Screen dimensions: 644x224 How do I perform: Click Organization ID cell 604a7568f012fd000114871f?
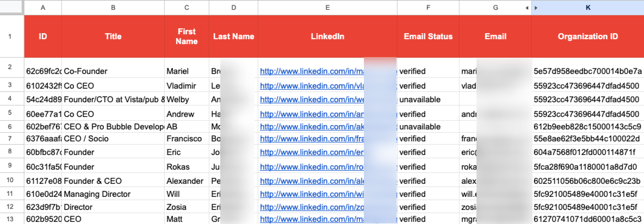(588, 152)
